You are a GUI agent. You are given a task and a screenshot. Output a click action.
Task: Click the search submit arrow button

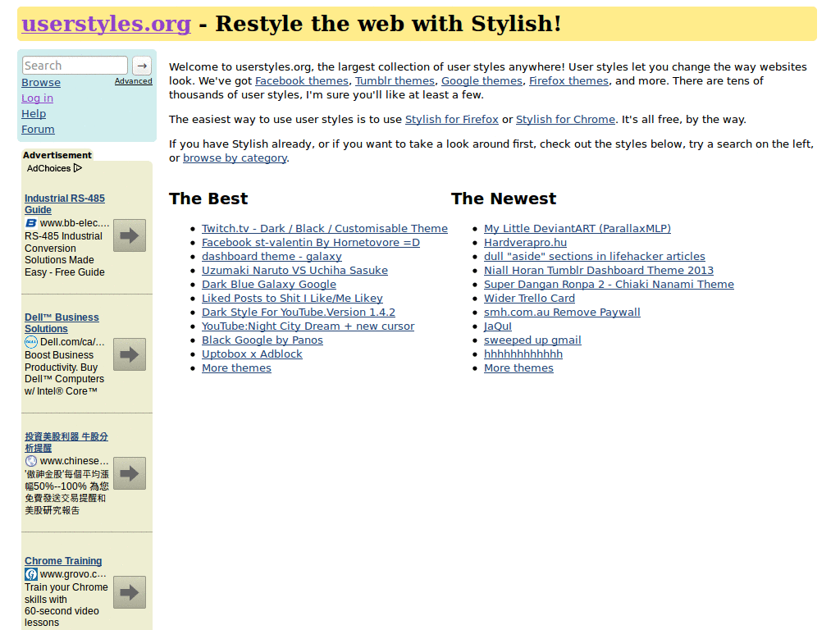click(142, 66)
